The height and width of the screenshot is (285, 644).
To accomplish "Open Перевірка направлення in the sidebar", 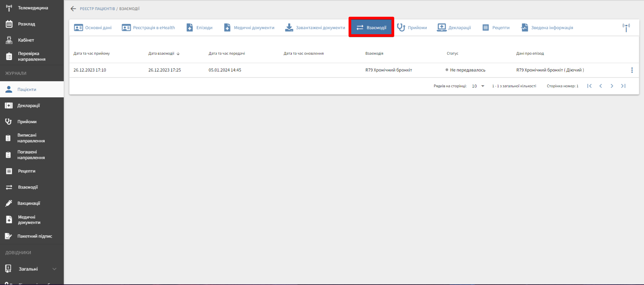I will pyautogui.click(x=31, y=56).
